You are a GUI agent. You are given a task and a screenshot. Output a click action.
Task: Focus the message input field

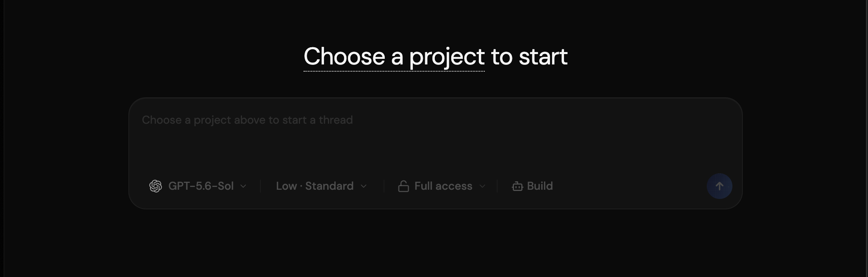435,136
